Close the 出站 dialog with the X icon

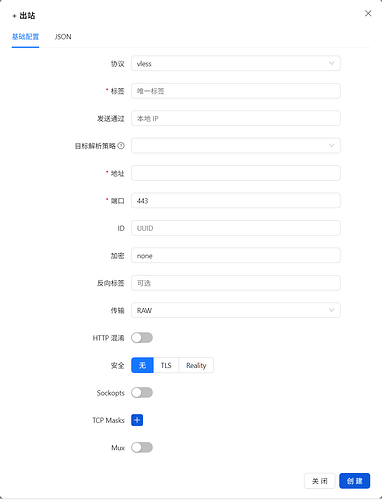tap(368, 13)
